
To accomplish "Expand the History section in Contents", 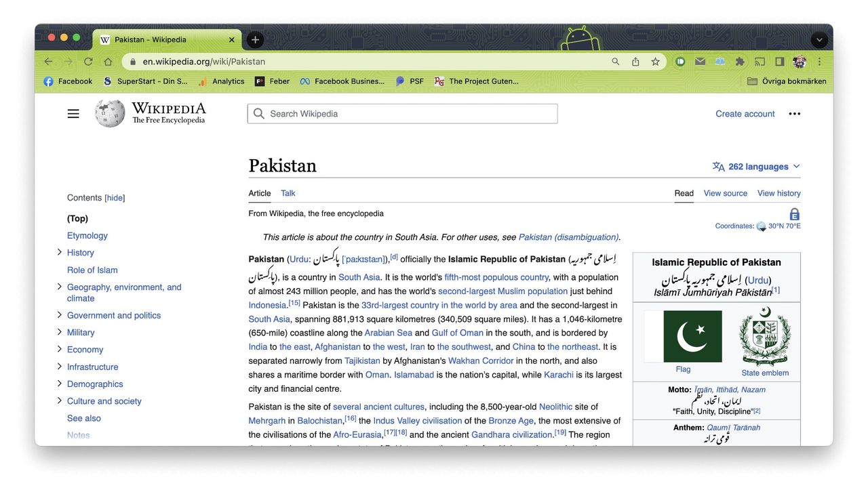I will (x=60, y=252).
